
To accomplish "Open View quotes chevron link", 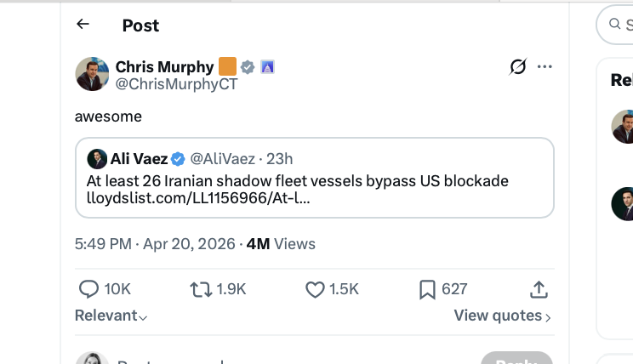I will pos(502,316).
